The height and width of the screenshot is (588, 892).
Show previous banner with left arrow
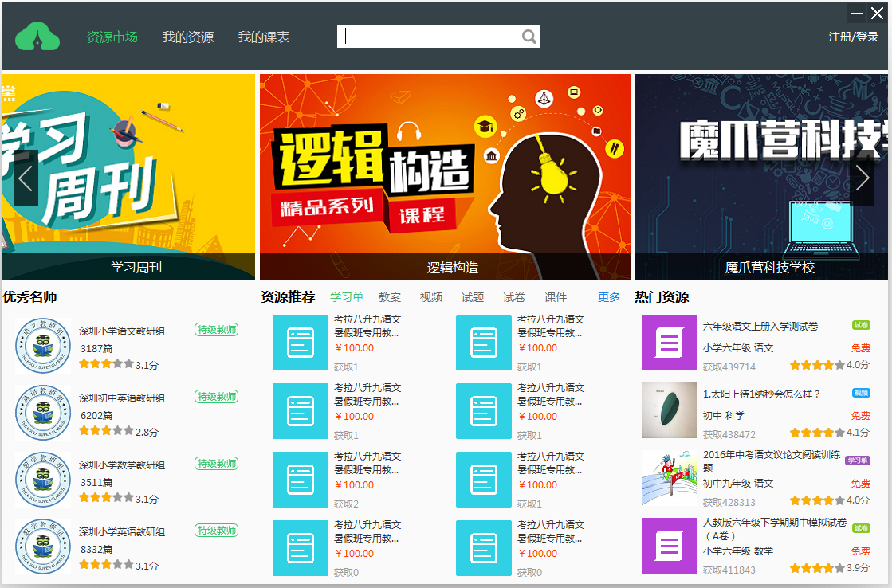pos(26,178)
